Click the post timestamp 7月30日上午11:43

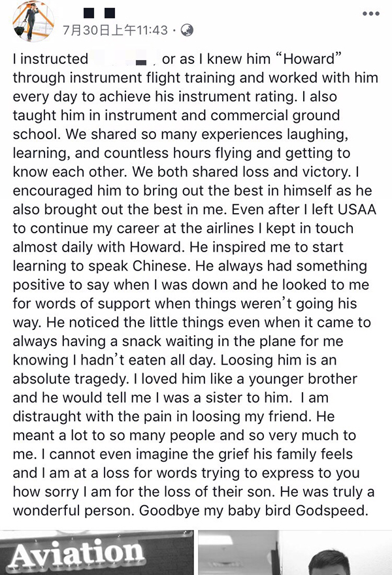coord(115,30)
